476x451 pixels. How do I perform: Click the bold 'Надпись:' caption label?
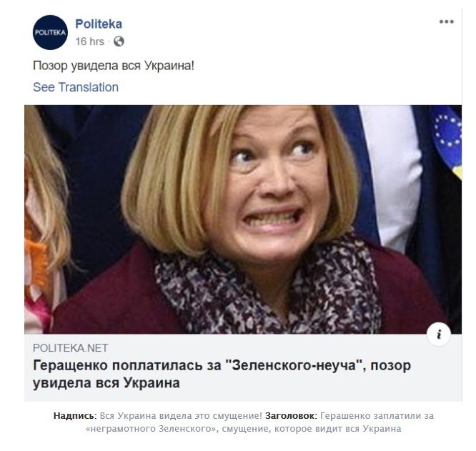(x=75, y=416)
